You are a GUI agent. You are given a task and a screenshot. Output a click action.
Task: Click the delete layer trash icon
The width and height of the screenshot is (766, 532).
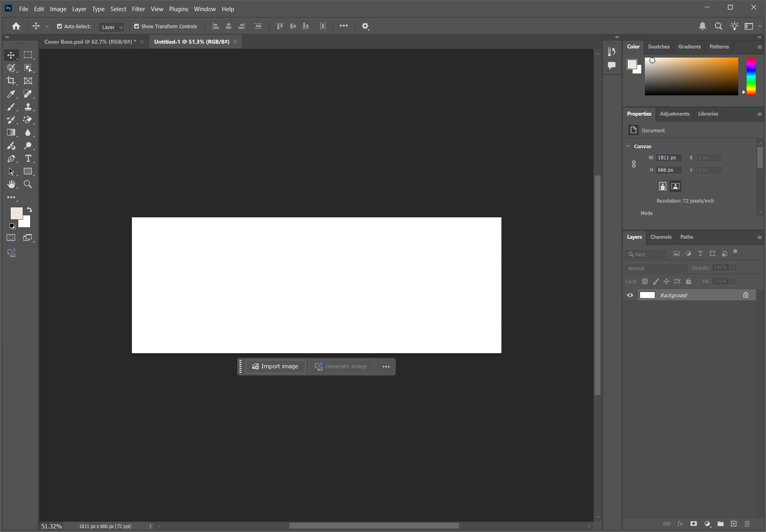(x=747, y=524)
